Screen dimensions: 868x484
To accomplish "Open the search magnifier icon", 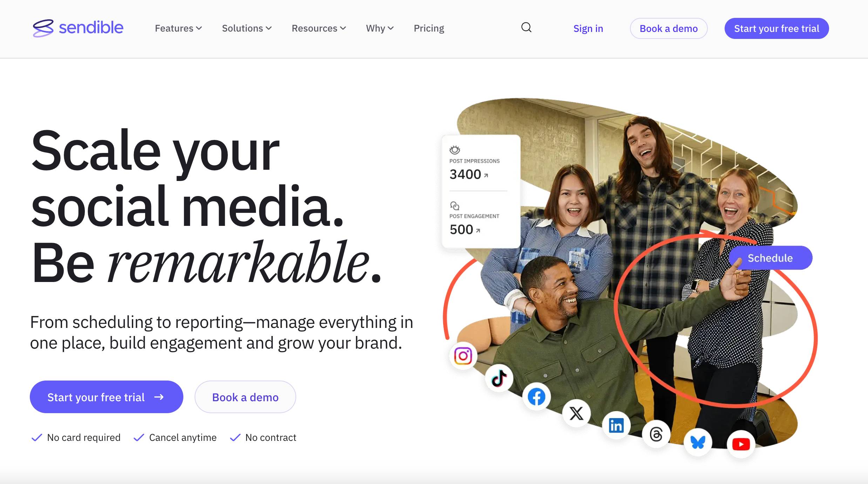I will (526, 27).
